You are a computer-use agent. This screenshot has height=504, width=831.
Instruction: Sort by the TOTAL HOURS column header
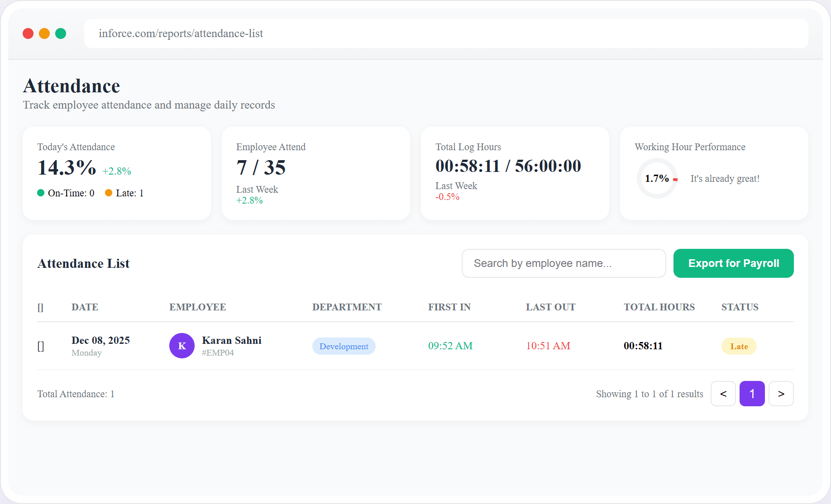[659, 307]
